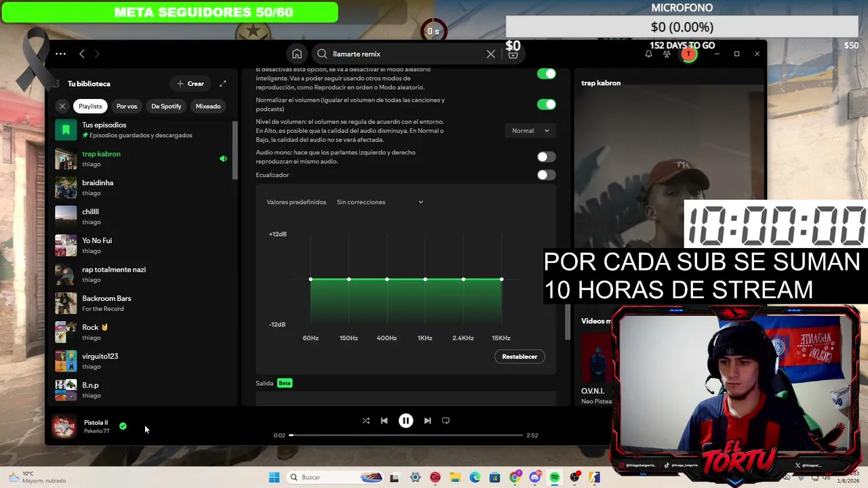Screen dimensions: 868x488
Task: Open Counter-Strike from taskbar
Action: coord(595,477)
